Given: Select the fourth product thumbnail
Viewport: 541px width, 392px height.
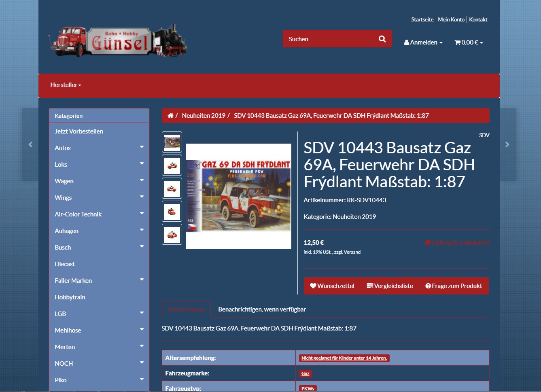Looking at the screenshot, I should pos(172,211).
